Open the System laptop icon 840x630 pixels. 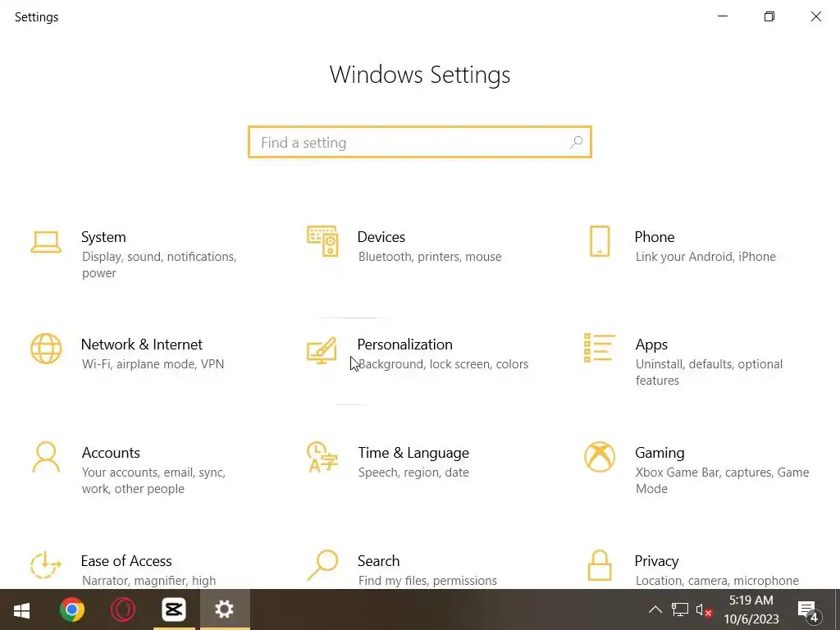click(46, 242)
